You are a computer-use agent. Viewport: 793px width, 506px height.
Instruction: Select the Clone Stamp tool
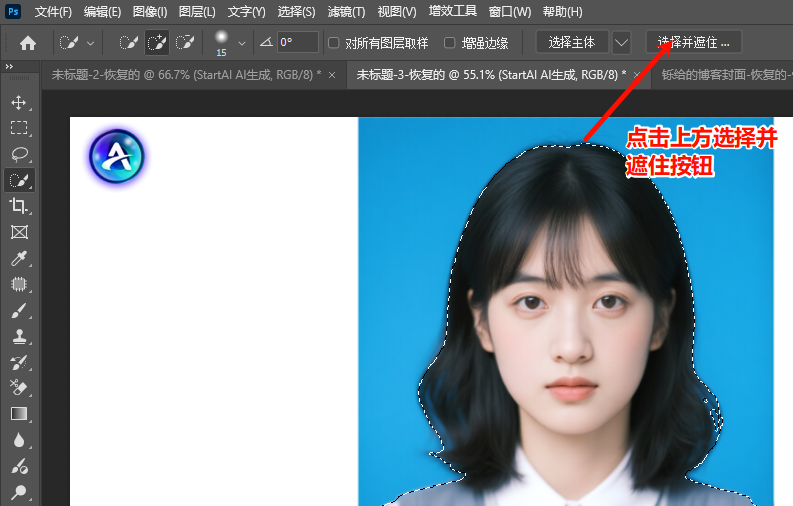click(x=19, y=336)
